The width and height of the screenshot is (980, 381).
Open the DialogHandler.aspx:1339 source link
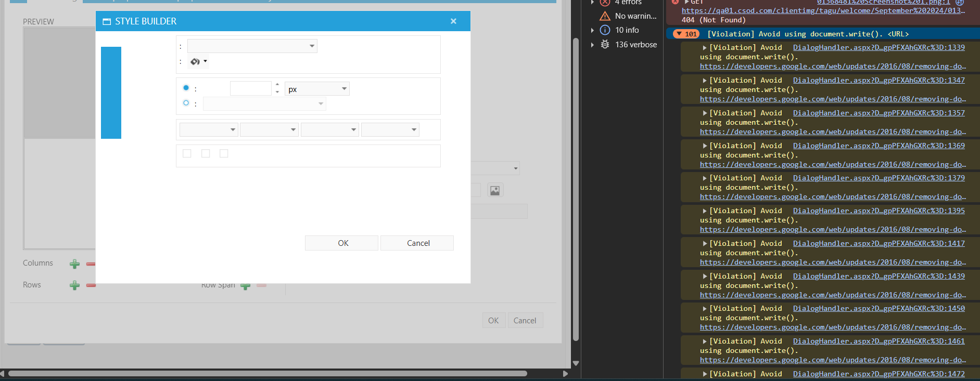[879, 47]
